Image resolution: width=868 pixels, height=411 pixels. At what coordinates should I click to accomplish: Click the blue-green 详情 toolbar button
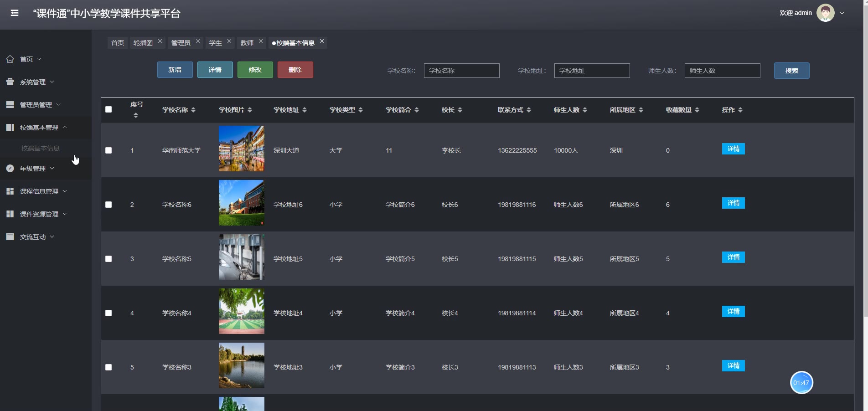tap(215, 70)
